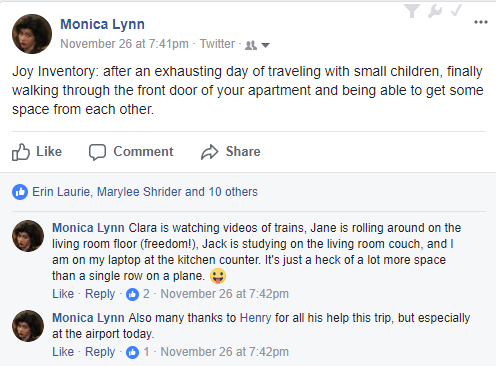Click the Comment button
496x366 pixels.
[131, 152]
